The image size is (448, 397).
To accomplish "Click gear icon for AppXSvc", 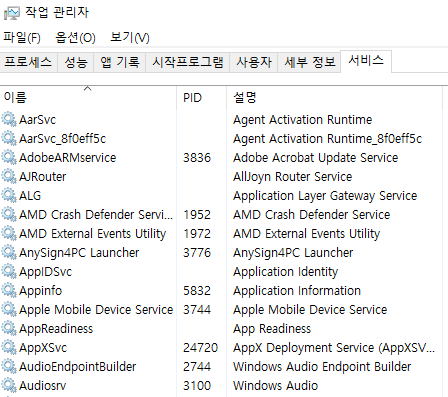I will coord(9,347).
